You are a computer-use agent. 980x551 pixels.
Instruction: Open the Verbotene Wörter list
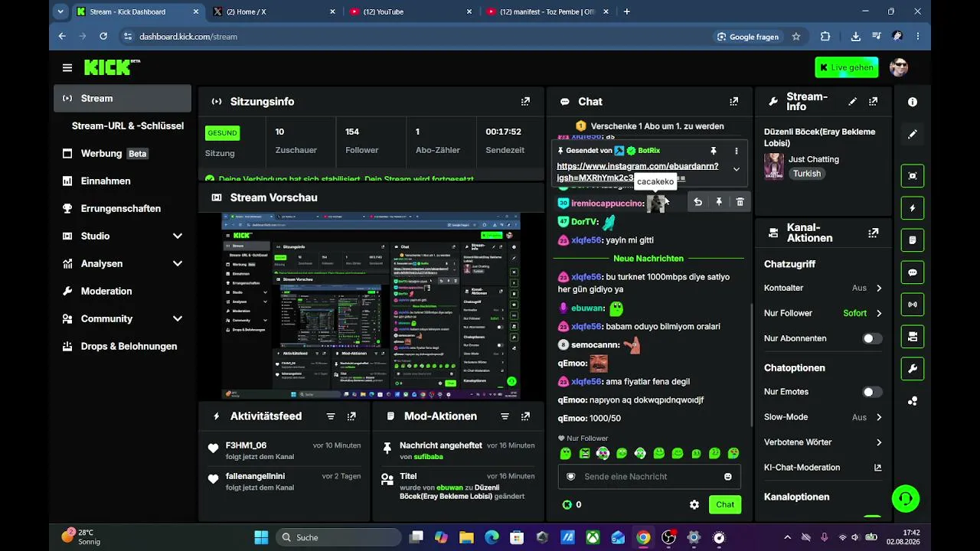823,442
